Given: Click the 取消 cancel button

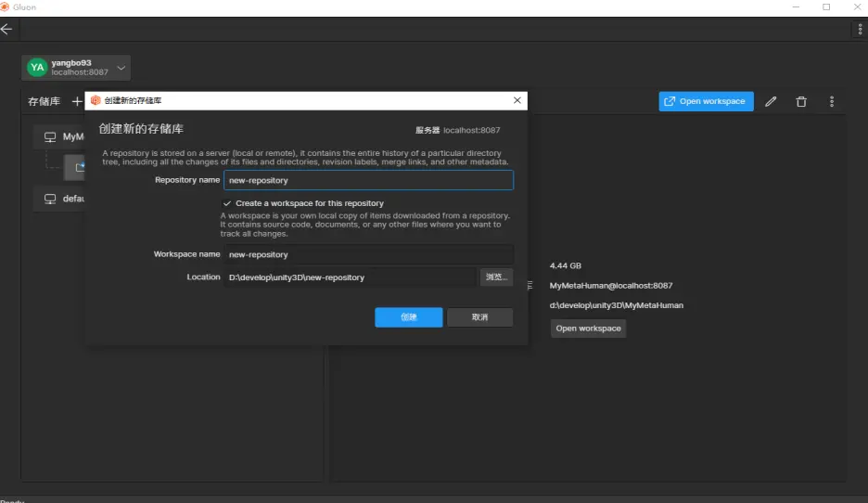Looking at the screenshot, I should (479, 317).
